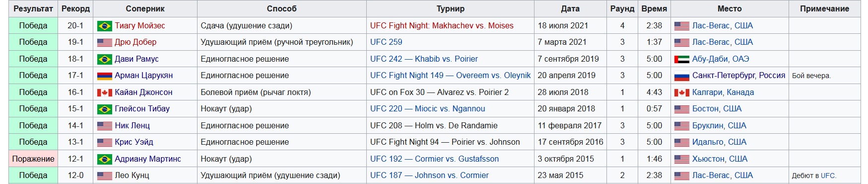Screen dimensions: 868x184
Task: Click the red Поражение result cell
Action: [33, 159]
